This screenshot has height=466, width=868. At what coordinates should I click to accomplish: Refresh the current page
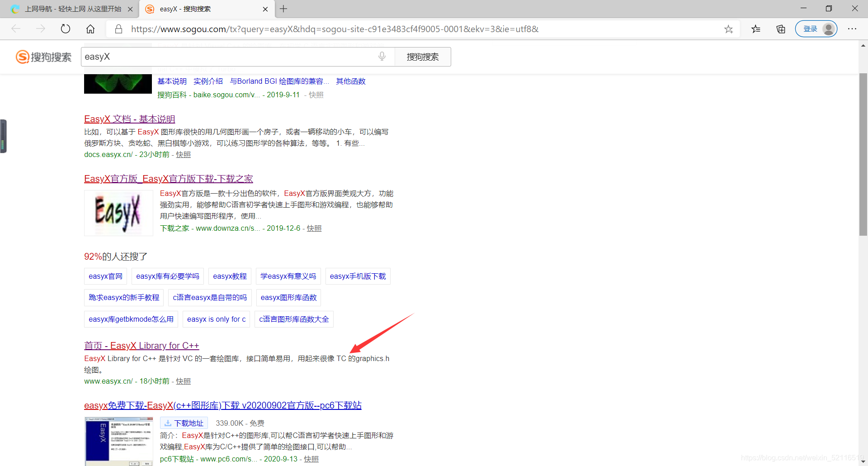[x=66, y=29]
